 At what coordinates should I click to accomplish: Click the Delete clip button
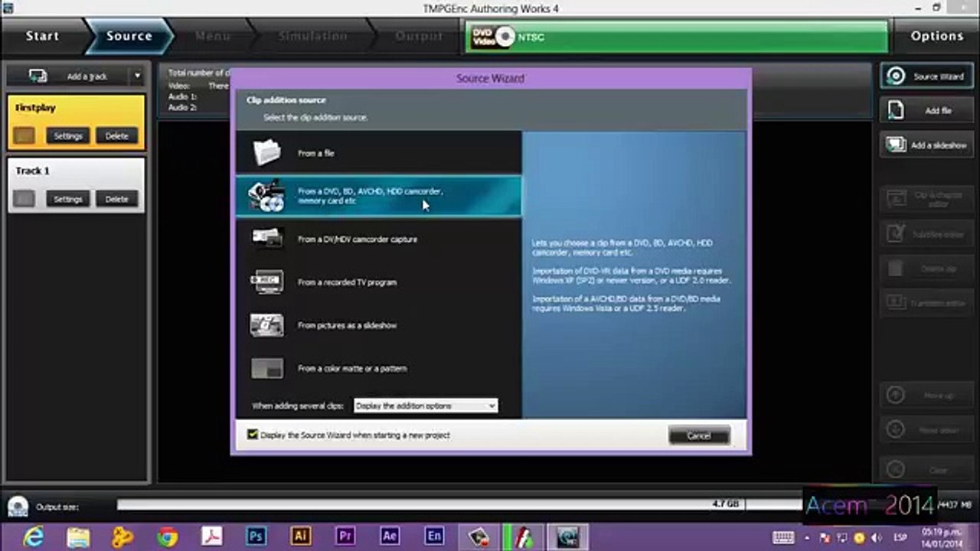(x=926, y=269)
